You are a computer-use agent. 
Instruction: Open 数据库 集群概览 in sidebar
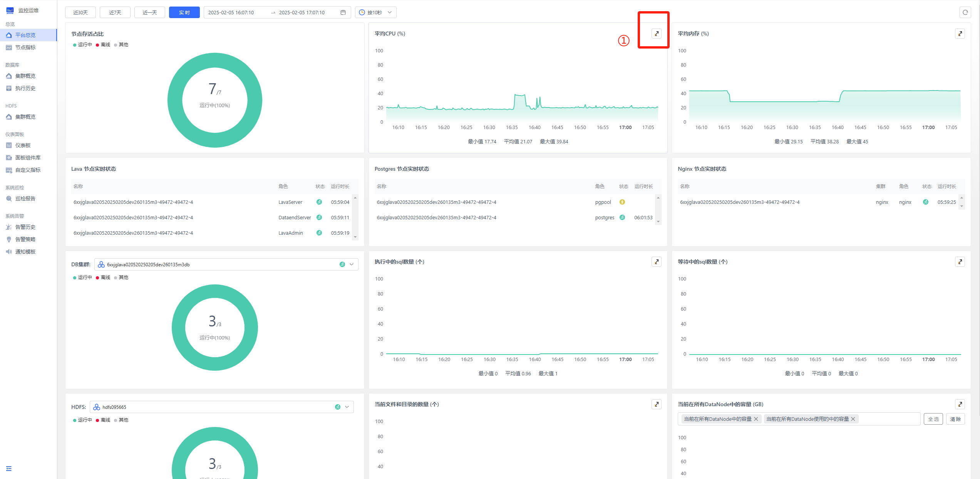coord(28,76)
